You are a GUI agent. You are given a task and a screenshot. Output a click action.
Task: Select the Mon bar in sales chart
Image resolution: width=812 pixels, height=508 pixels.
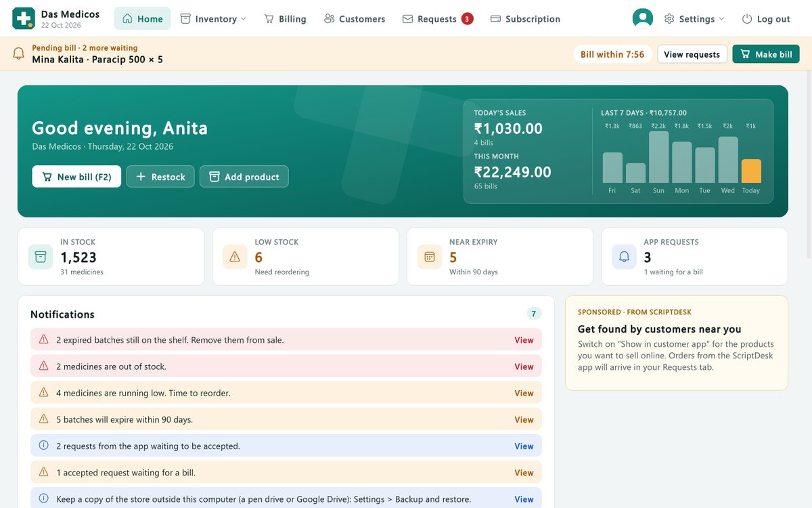tap(682, 163)
